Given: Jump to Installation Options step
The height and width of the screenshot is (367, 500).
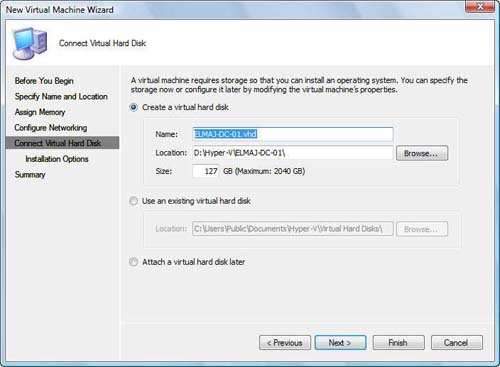Looking at the screenshot, I should tap(57, 159).
